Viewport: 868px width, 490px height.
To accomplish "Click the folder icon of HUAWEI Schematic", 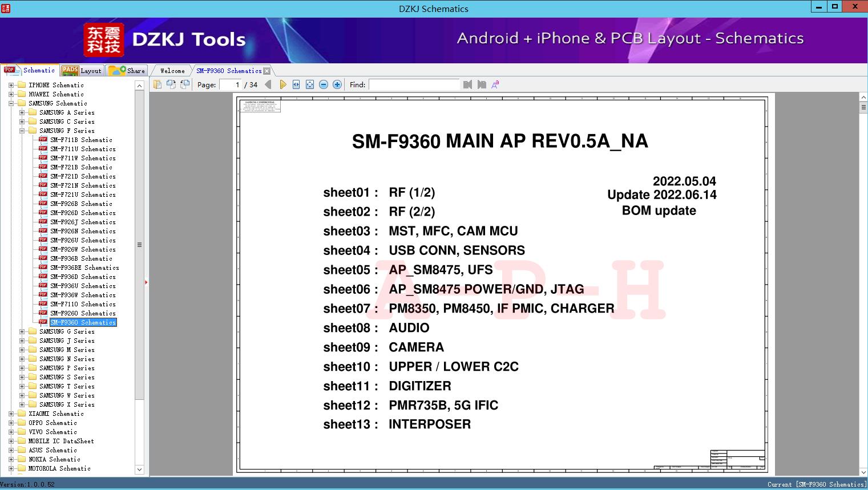I will coord(22,94).
